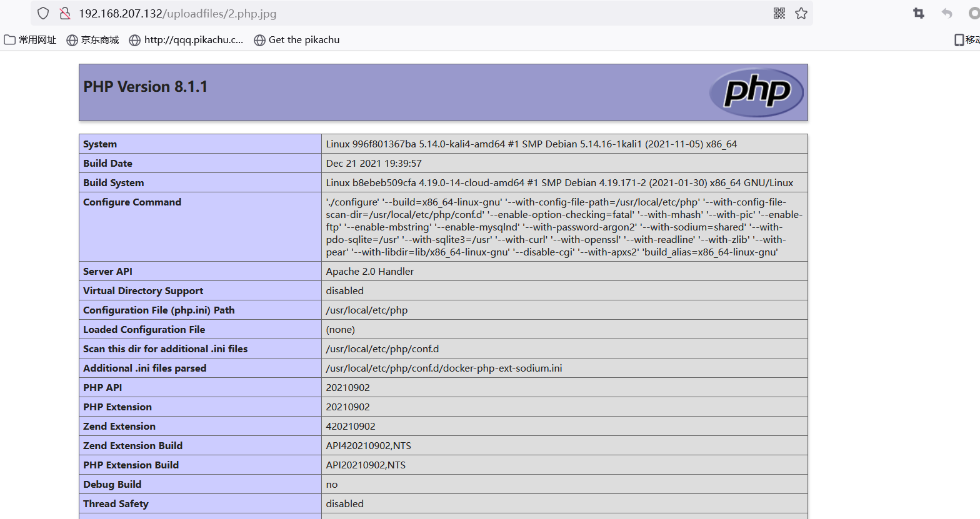The height and width of the screenshot is (519, 980).
Task: Click the Virtual Directory Support label
Action: [143, 291]
